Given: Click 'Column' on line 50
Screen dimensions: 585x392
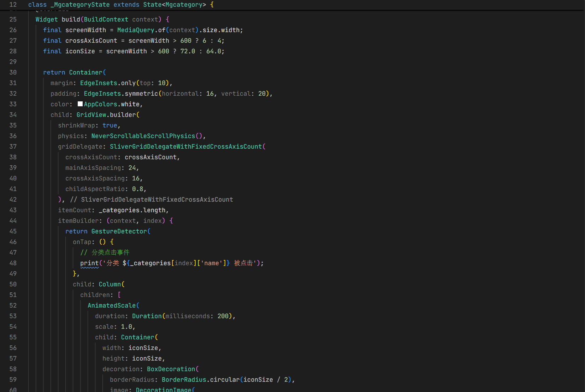Looking at the screenshot, I should pyautogui.click(x=110, y=284).
